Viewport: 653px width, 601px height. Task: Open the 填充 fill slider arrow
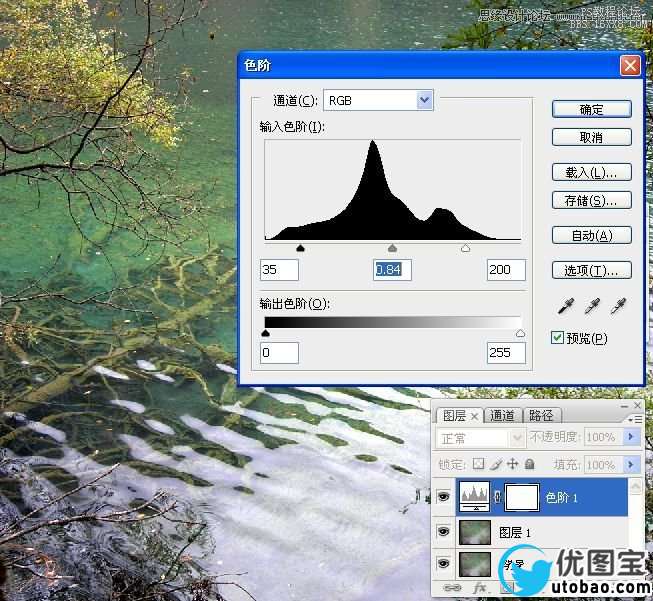point(631,464)
